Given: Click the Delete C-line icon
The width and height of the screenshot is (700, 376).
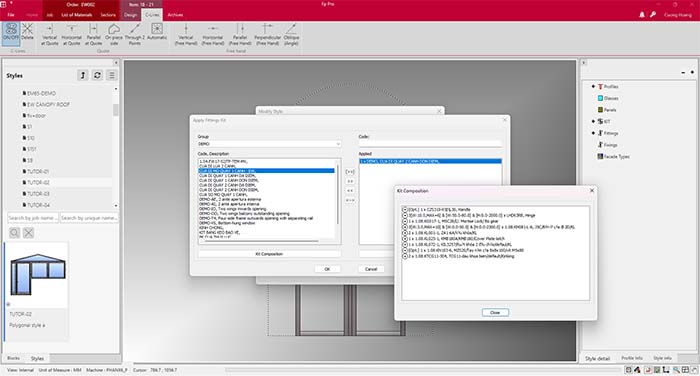Looking at the screenshot, I should point(27,33).
